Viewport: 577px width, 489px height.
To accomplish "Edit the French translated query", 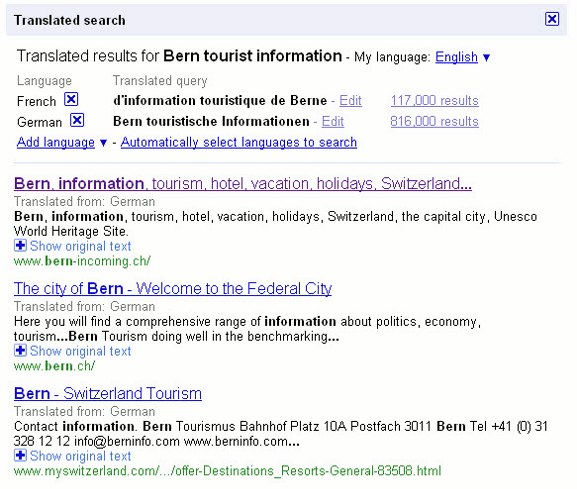I will (350, 100).
